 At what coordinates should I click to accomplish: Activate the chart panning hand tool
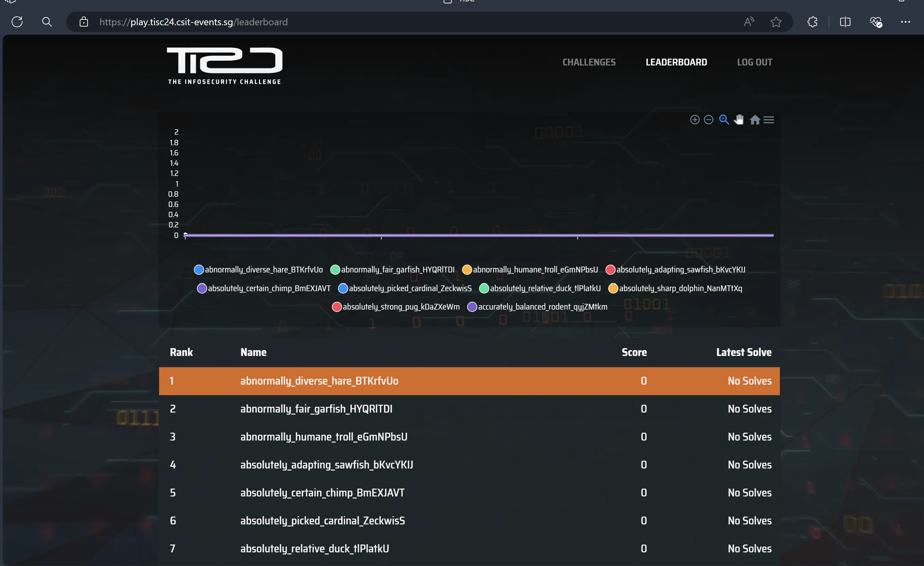click(739, 120)
